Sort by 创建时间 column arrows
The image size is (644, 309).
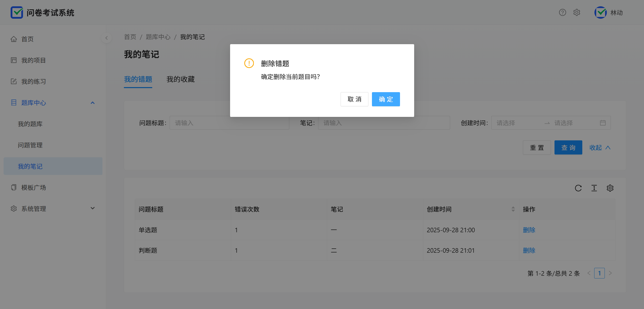513,209
